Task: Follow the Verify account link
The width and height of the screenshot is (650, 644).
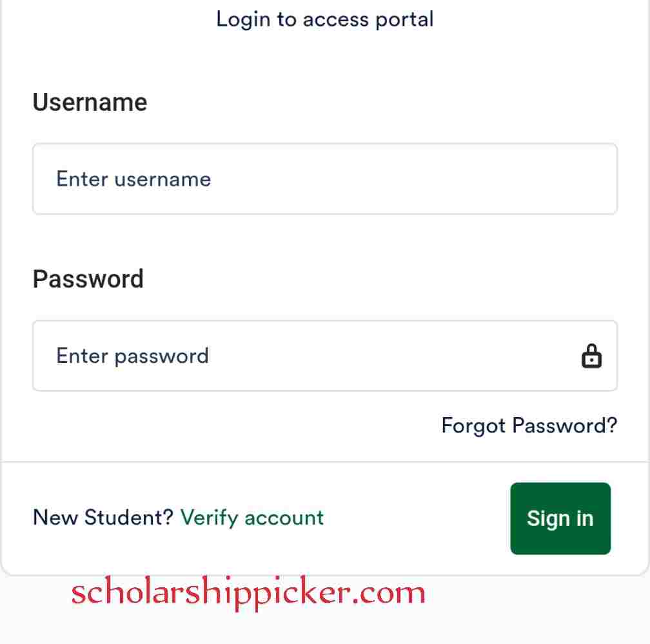Action: point(252,518)
